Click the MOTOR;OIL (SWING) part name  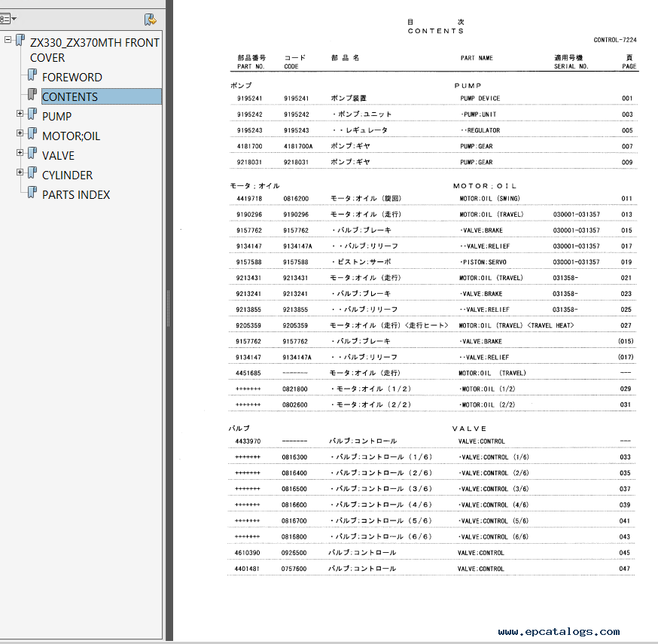pyautogui.click(x=489, y=199)
